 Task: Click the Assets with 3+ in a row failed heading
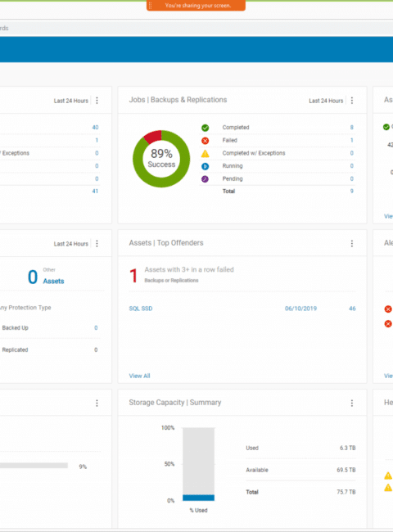(189, 270)
